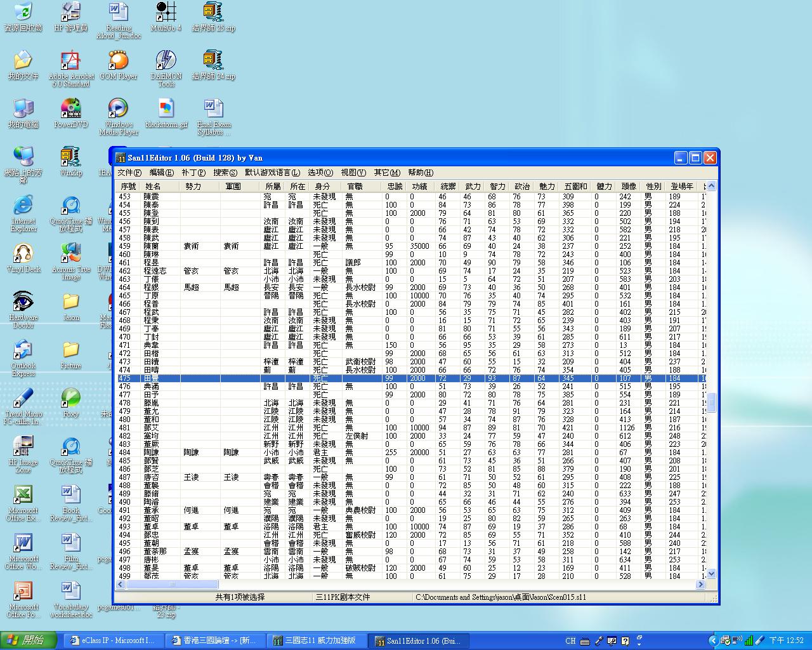Select the Foxy desktop icon
Image resolution: width=812 pixels, height=650 pixels.
(x=70, y=399)
